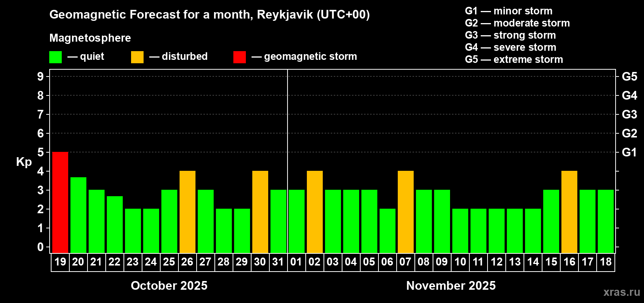Click the November 2025 month label
The image size is (644, 303).
[451, 286]
